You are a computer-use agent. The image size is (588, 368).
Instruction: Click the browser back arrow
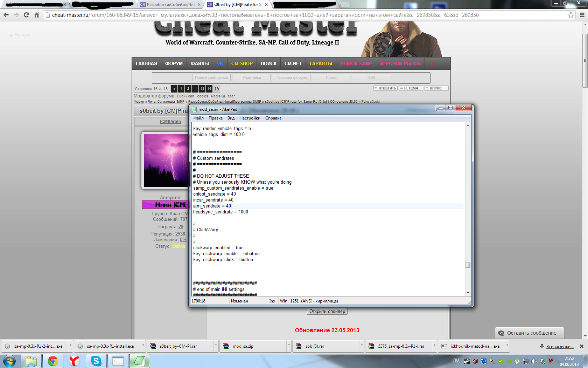(6, 15)
